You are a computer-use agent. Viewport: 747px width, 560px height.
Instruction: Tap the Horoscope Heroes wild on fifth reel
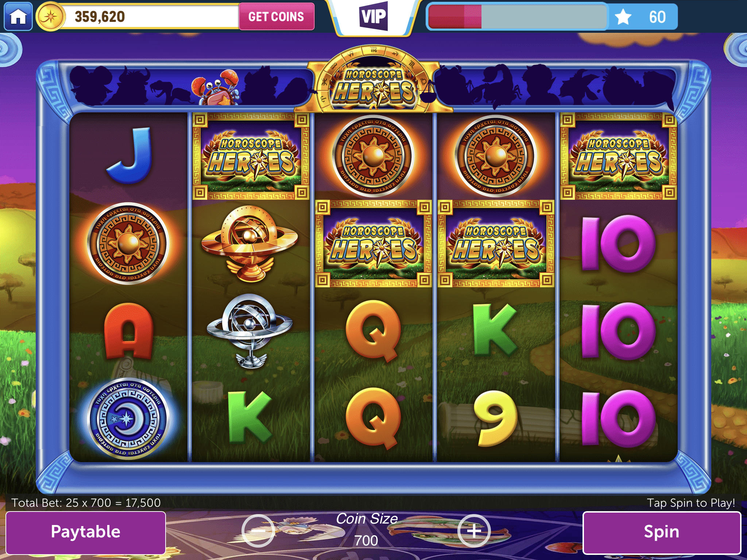point(619,156)
